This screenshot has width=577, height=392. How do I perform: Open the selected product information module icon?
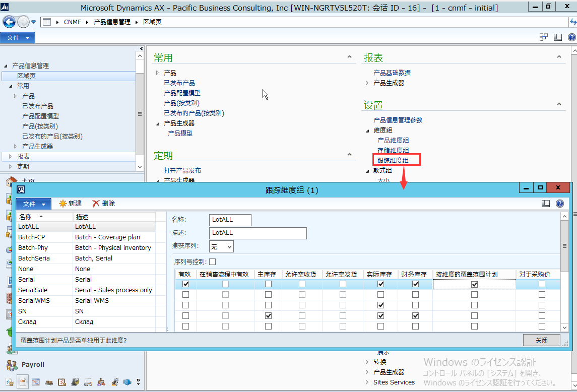[23, 382]
